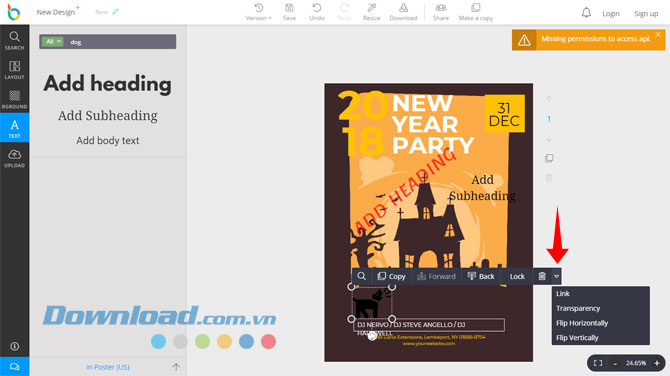The width and height of the screenshot is (670, 376).
Task: Select the Add Subheading text on poster
Action: [482, 188]
